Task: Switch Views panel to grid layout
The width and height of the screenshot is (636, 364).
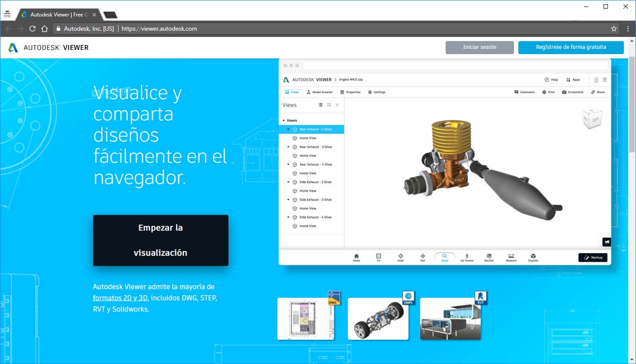Action: click(329, 105)
